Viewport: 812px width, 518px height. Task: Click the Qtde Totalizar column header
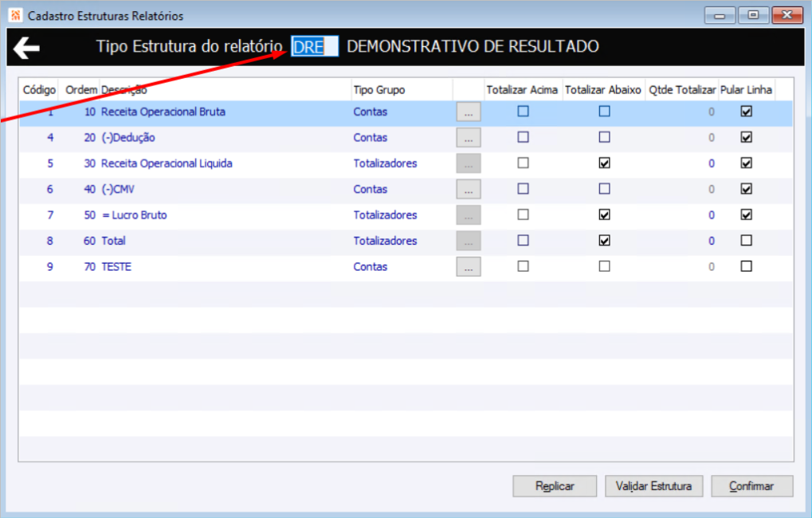(x=682, y=90)
